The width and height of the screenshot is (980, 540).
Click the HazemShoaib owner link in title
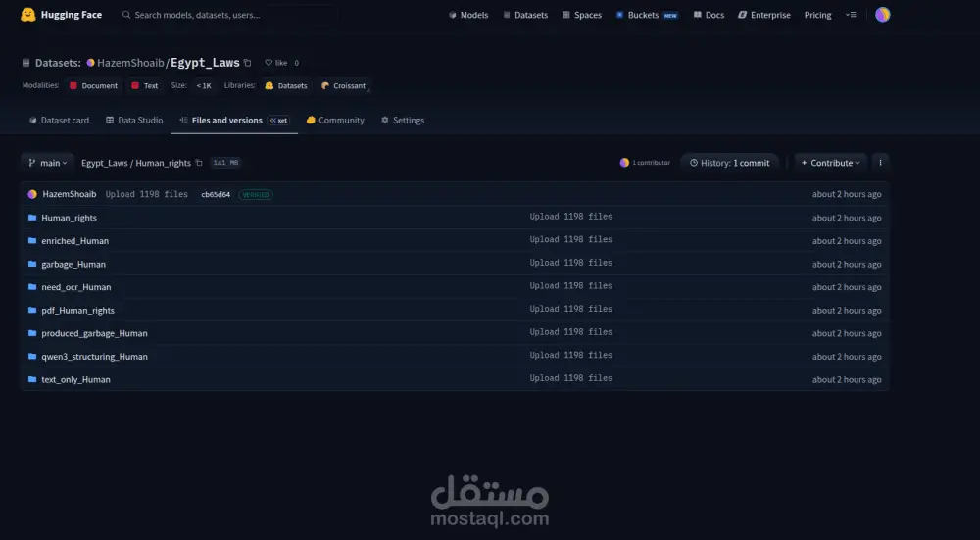coord(130,63)
